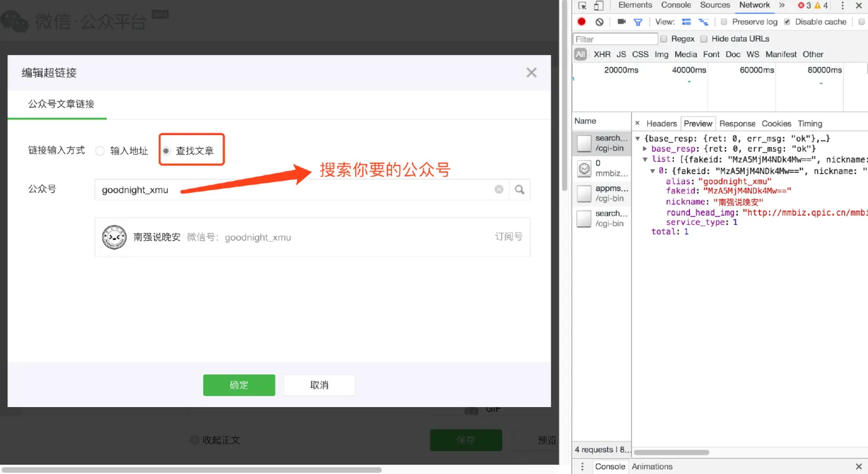Close the 编辑超链接 dialog

(x=531, y=72)
